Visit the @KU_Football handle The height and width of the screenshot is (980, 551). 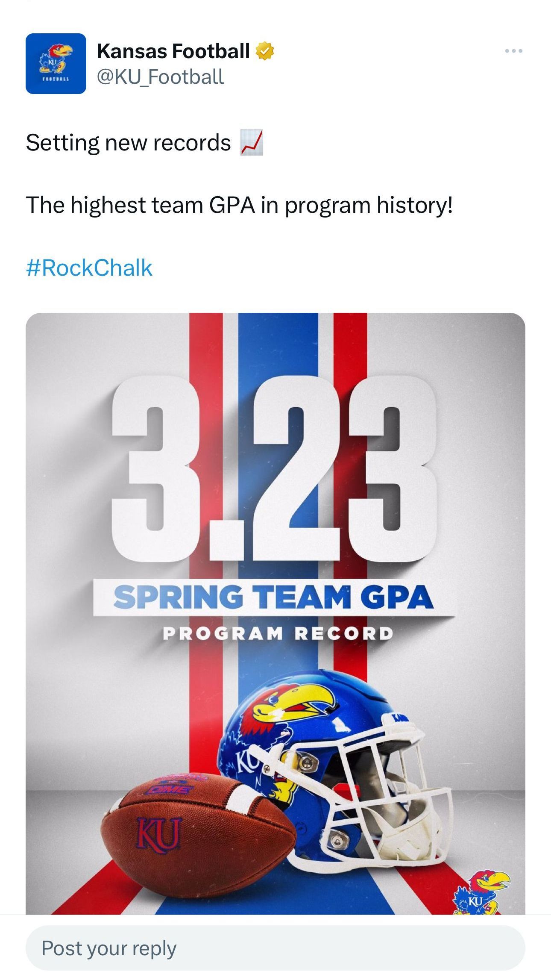[x=160, y=77]
